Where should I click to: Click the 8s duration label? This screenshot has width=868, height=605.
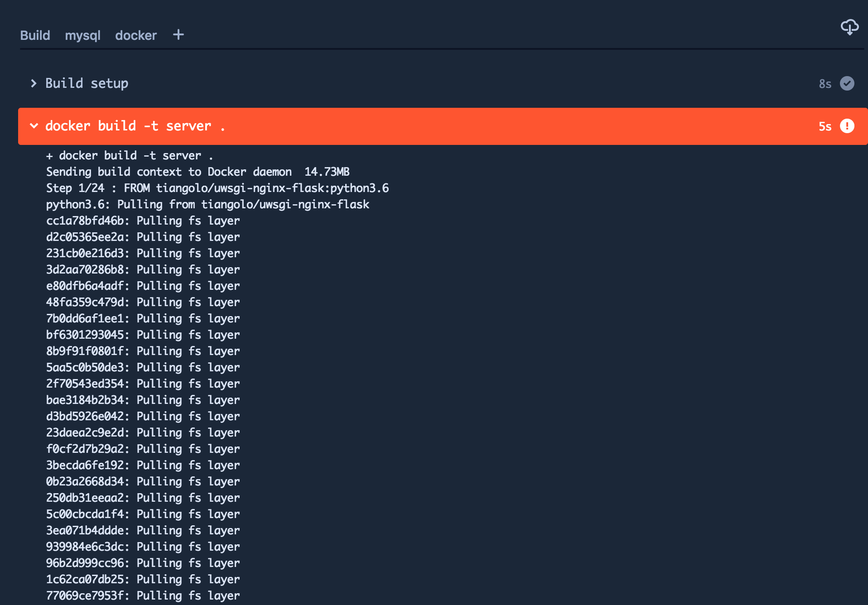825,84
